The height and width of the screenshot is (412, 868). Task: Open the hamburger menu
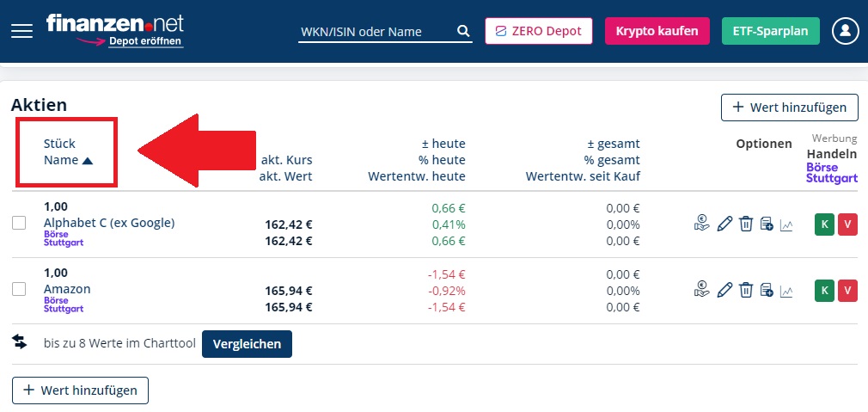pos(22,32)
